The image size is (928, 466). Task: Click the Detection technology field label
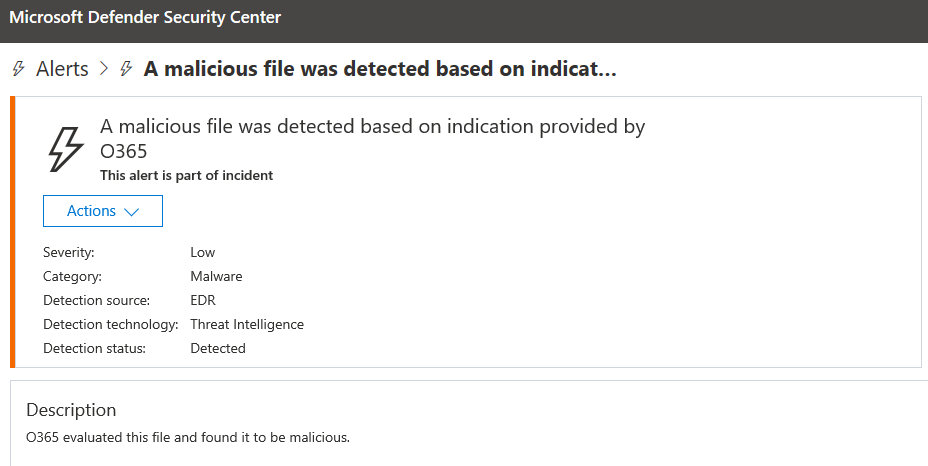[110, 324]
